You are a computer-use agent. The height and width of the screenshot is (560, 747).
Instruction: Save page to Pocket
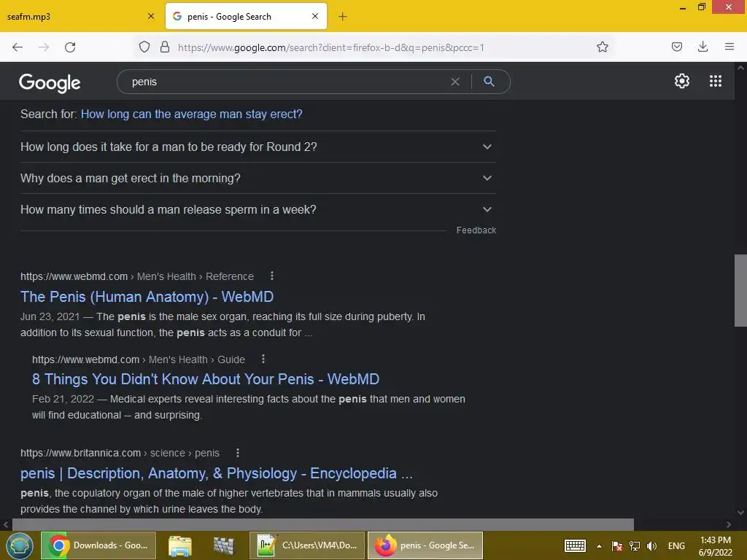(676, 47)
